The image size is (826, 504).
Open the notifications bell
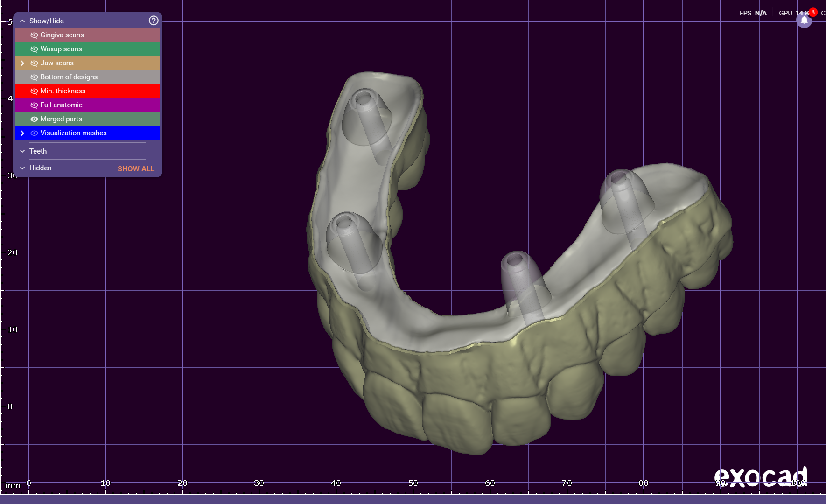click(x=804, y=21)
